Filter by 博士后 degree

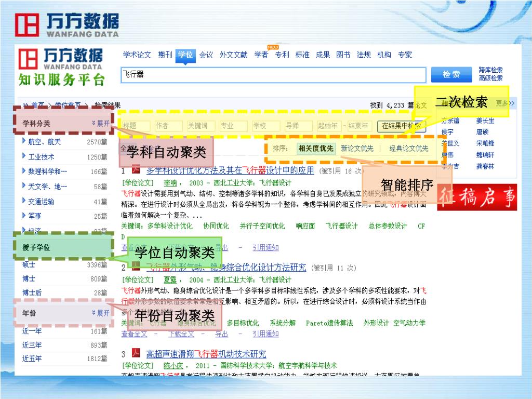click(x=32, y=292)
